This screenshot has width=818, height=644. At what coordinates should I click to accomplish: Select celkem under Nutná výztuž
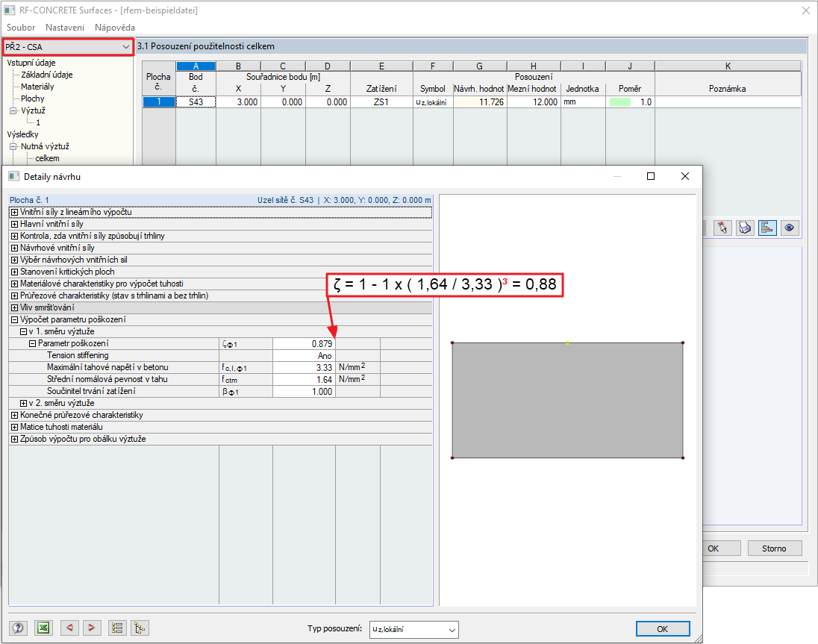tap(47, 158)
